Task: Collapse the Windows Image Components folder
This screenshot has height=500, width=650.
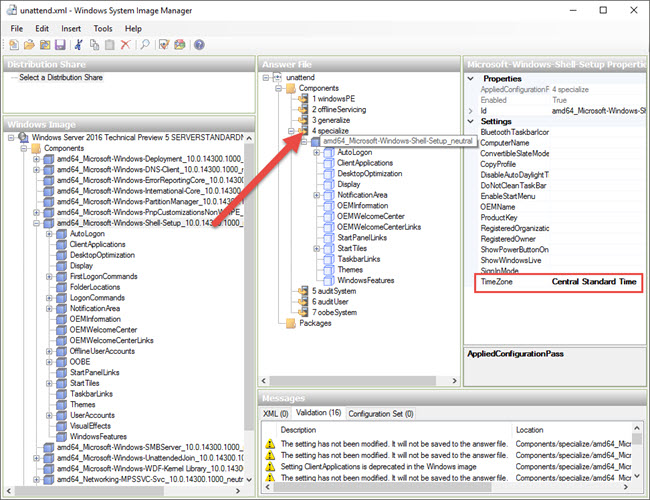Action: coord(24,148)
